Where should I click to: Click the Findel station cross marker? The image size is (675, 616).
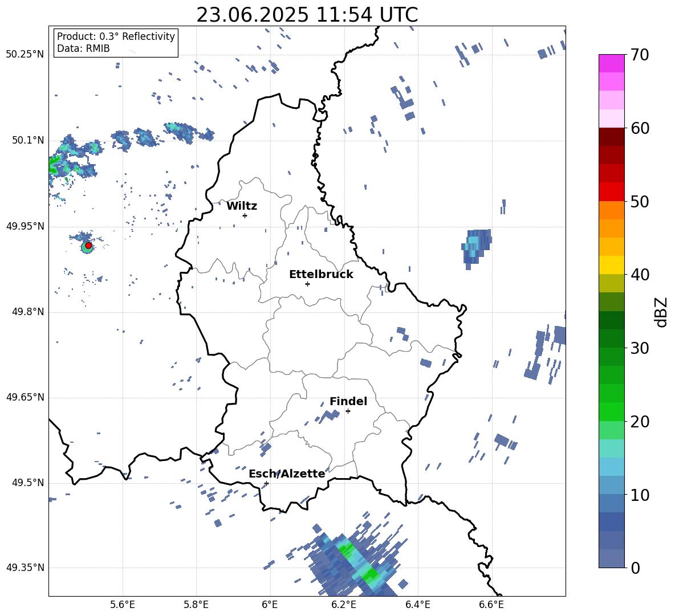(348, 411)
